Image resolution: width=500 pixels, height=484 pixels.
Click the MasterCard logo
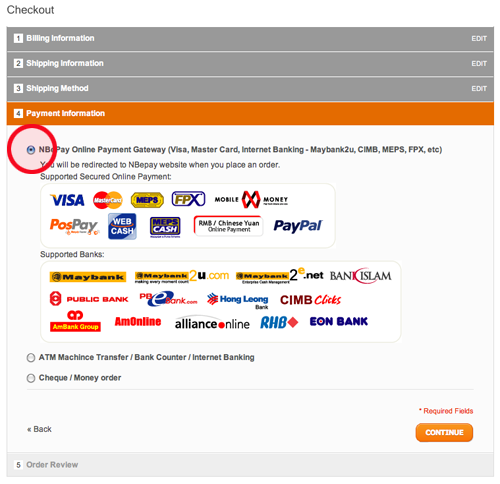click(108, 200)
